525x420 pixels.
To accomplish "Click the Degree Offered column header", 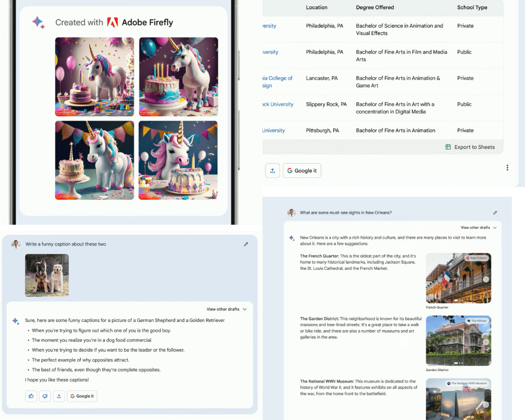I will click(x=375, y=7).
